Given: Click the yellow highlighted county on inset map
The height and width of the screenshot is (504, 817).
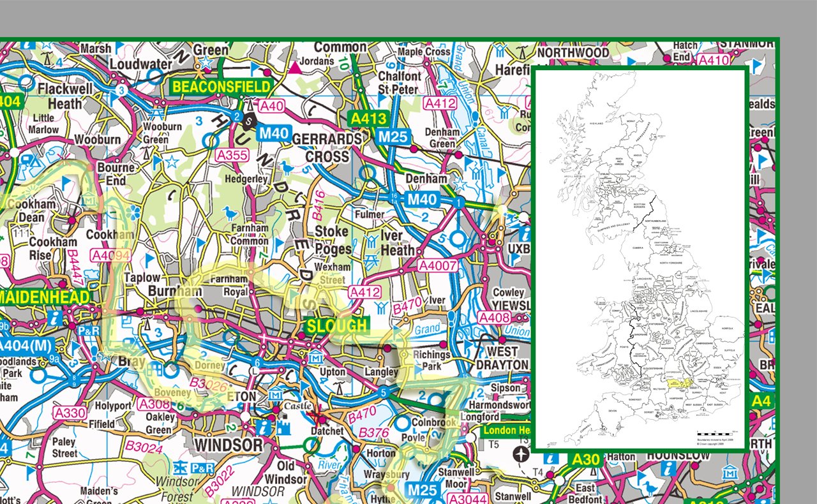Looking at the screenshot, I should pos(680,382).
